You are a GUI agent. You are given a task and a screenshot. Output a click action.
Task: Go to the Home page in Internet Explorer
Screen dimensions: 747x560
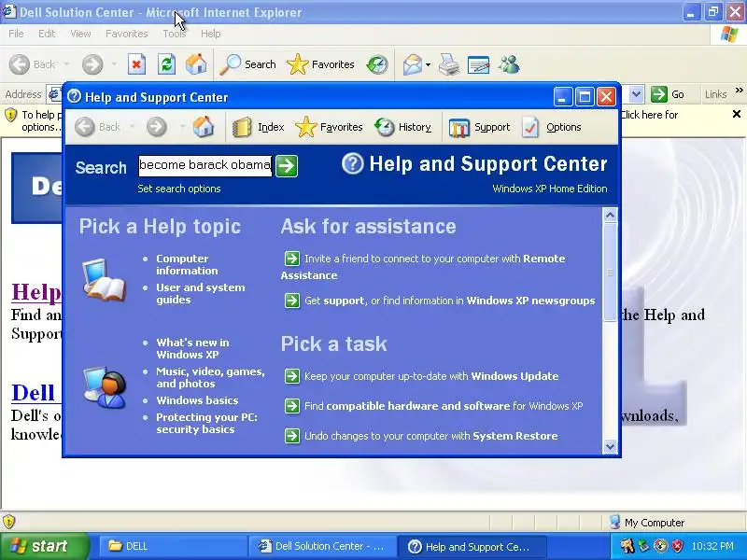tap(196, 64)
